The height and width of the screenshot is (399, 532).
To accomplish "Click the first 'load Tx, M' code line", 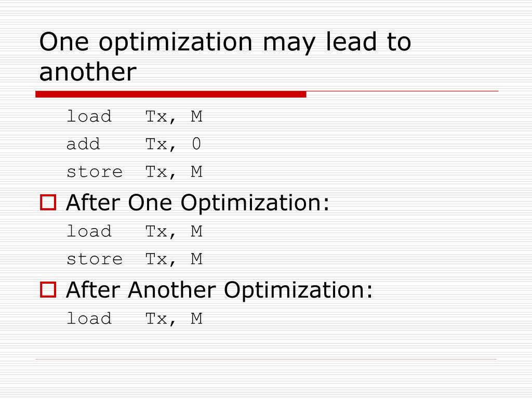I will point(135,116).
